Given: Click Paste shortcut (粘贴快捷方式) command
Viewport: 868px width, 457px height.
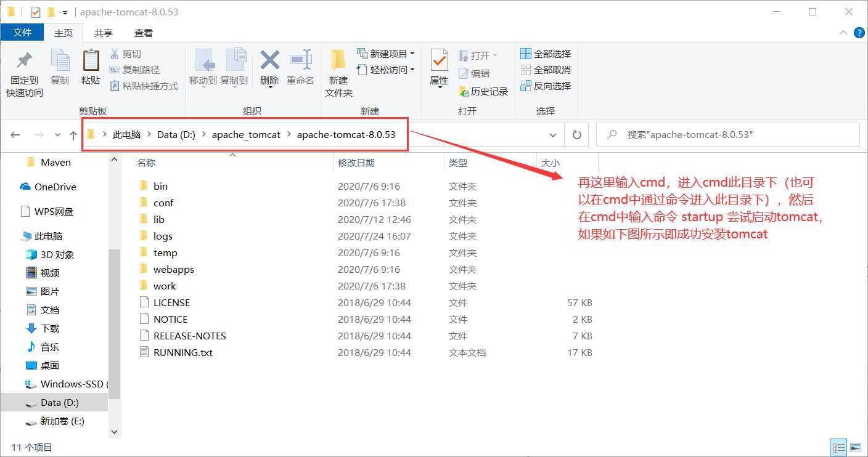Looking at the screenshot, I should [x=144, y=86].
